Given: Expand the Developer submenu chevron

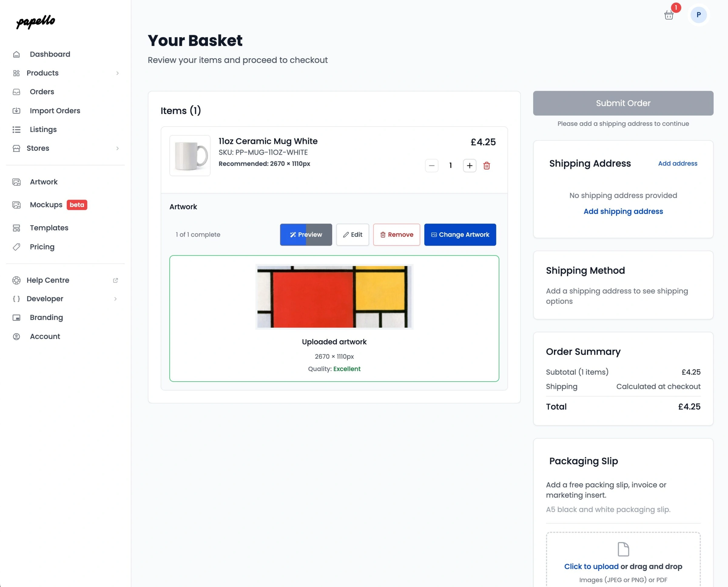Looking at the screenshot, I should pos(115,299).
